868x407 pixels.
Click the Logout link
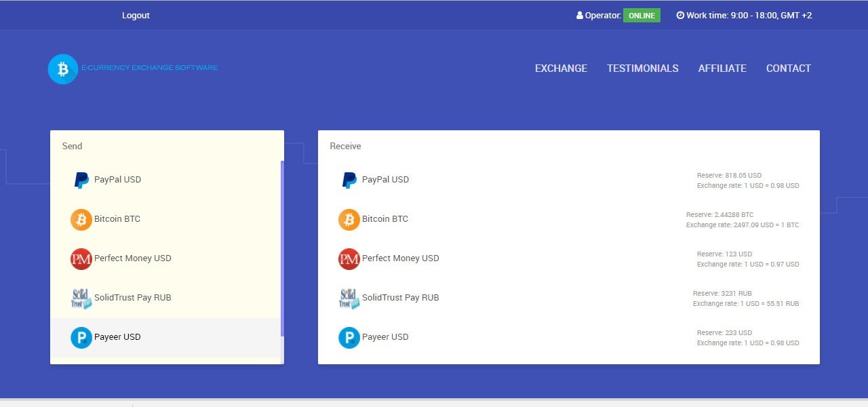(x=136, y=16)
